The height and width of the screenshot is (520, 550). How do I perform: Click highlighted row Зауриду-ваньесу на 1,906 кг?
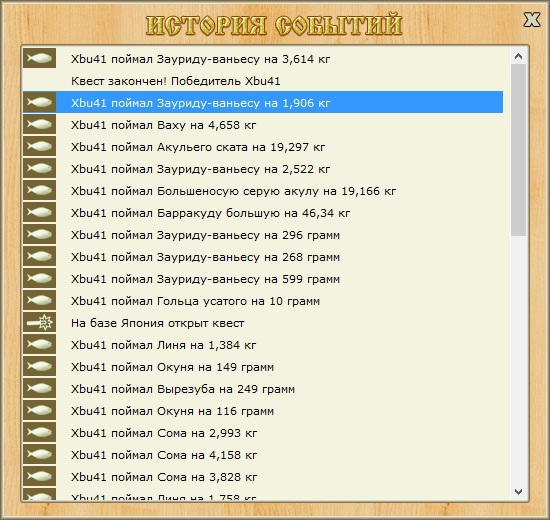(263, 102)
